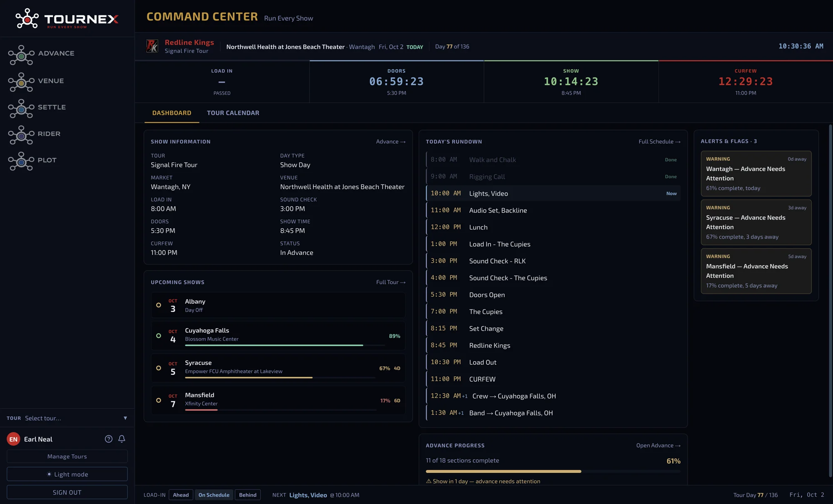The height and width of the screenshot is (504, 833).
Task: Click the Manage Tours button
Action: pos(67,456)
